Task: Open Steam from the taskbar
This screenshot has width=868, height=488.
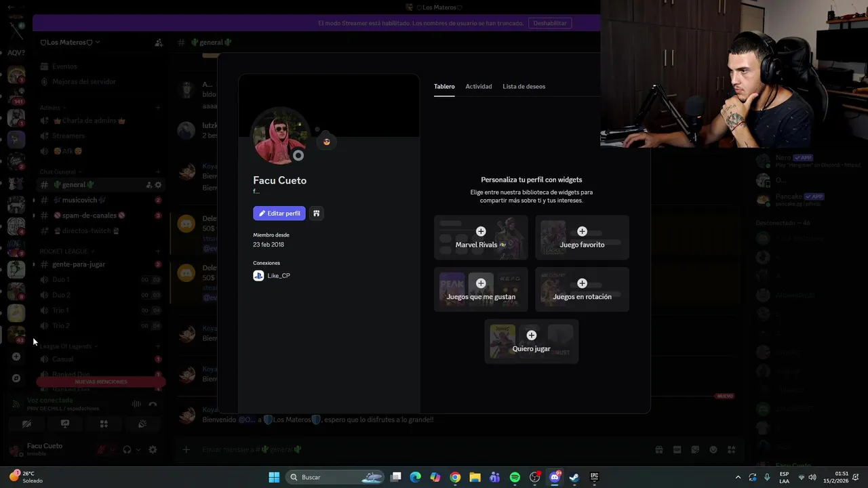Action: 574,477
